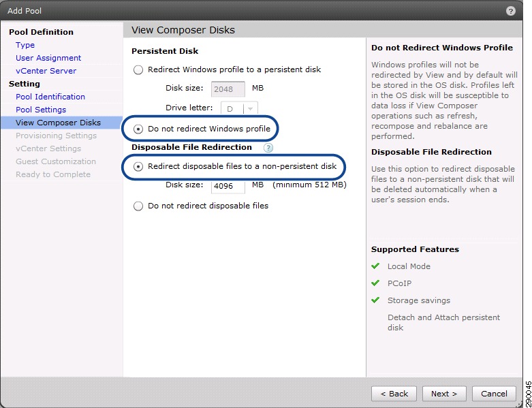
Task: Choose Redirect disposable files to non-persistent disk
Action: coord(138,166)
